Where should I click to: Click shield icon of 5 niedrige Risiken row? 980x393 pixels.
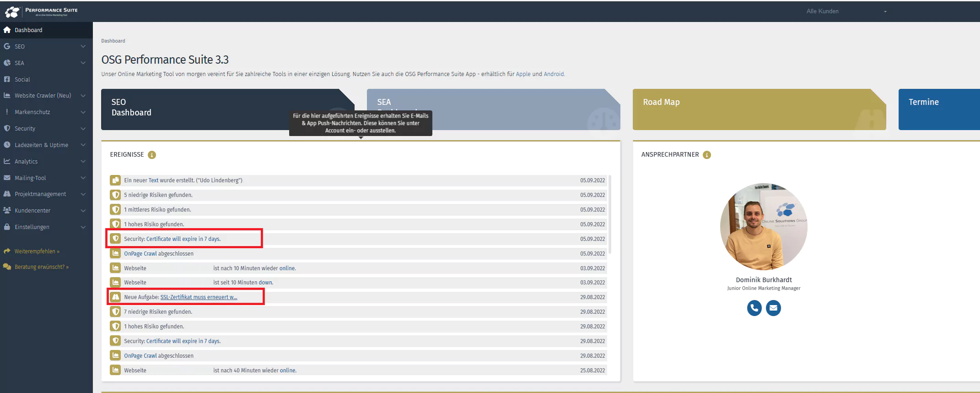pos(115,195)
